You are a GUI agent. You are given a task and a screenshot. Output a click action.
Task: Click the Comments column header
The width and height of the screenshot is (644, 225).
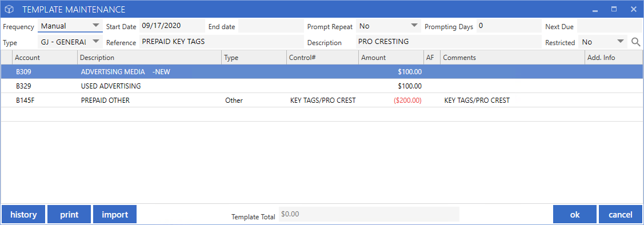pyautogui.click(x=513, y=58)
